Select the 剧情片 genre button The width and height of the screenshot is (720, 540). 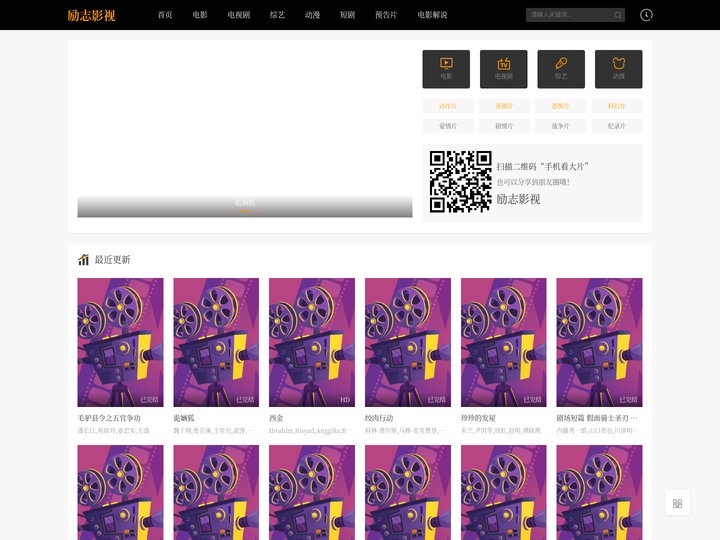click(x=504, y=126)
